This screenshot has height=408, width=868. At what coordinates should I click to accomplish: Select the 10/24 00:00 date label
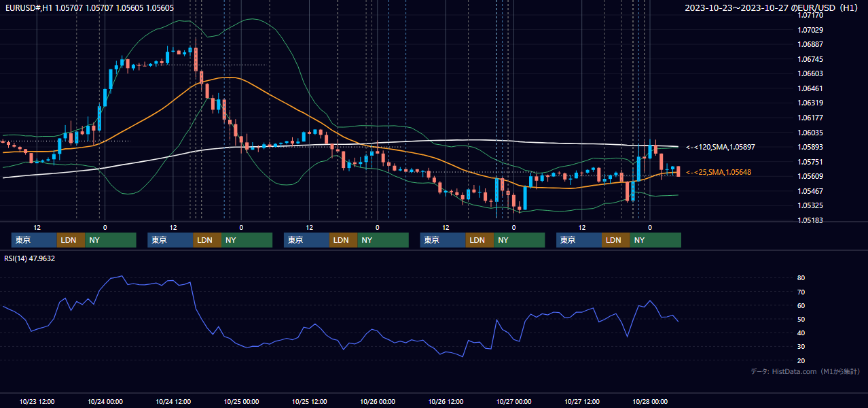[105, 401]
